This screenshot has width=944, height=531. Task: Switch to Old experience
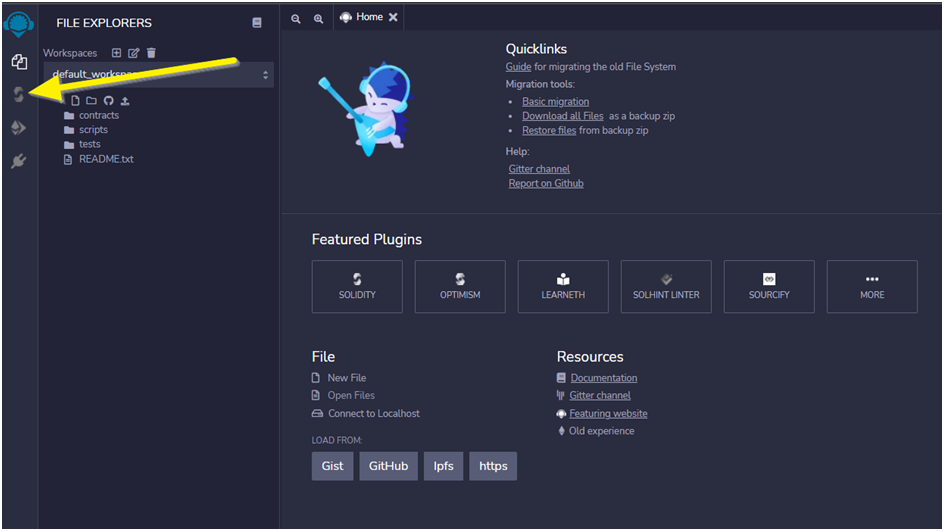601,431
